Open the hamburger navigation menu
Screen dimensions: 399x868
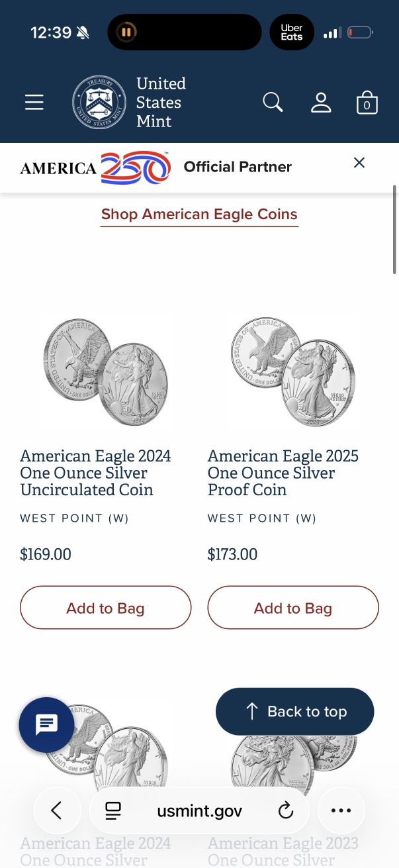34,103
